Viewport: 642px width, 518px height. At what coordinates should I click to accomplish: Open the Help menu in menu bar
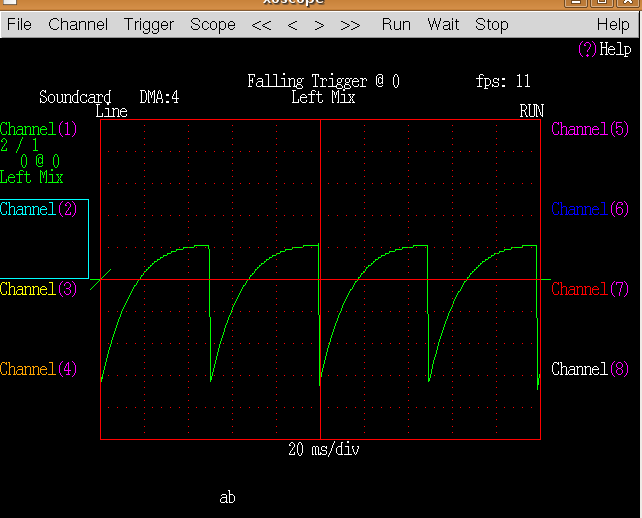(613, 24)
